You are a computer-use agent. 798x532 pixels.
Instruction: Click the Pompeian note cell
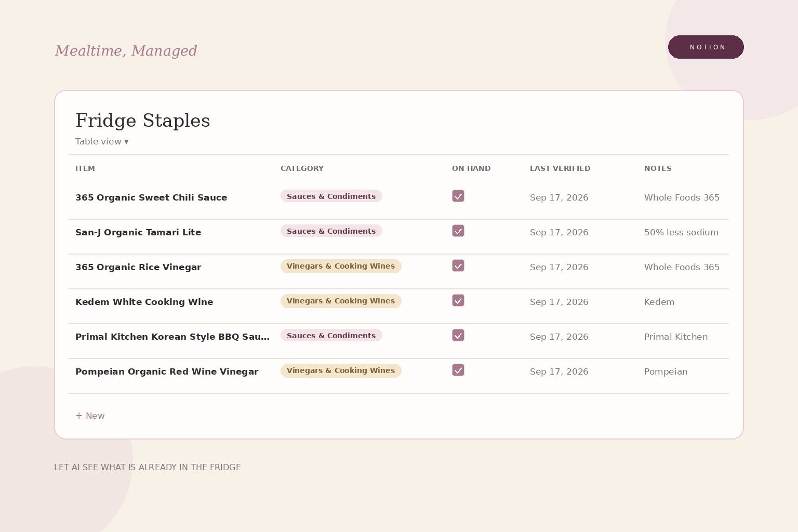pyautogui.click(x=666, y=371)
